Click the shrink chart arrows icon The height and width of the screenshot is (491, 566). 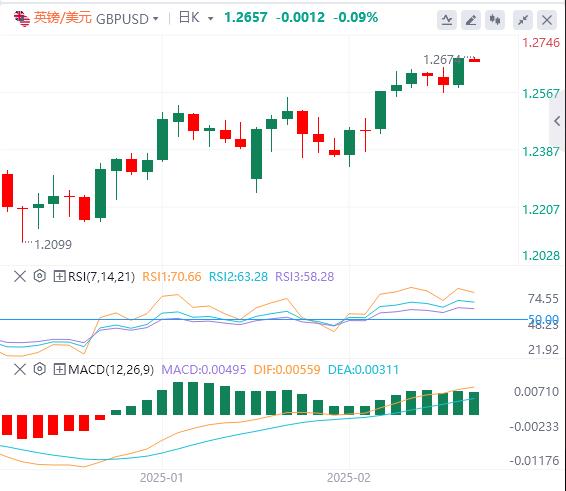point(523,20)
